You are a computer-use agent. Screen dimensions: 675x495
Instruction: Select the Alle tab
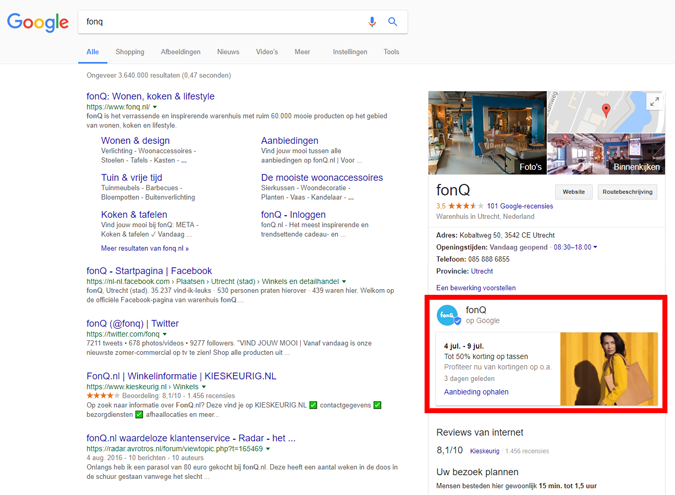click(93, 52)
